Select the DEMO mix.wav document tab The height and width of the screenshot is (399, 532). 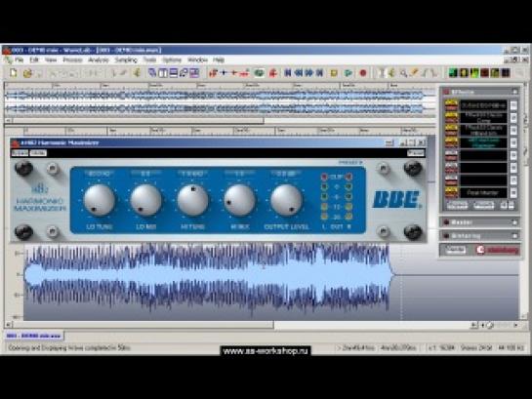[x=33, y=336]
